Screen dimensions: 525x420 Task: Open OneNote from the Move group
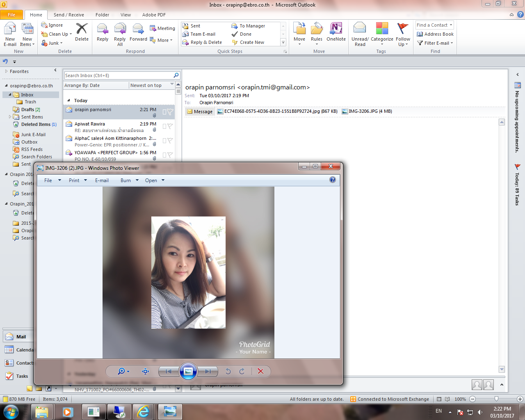pos(336,32)
